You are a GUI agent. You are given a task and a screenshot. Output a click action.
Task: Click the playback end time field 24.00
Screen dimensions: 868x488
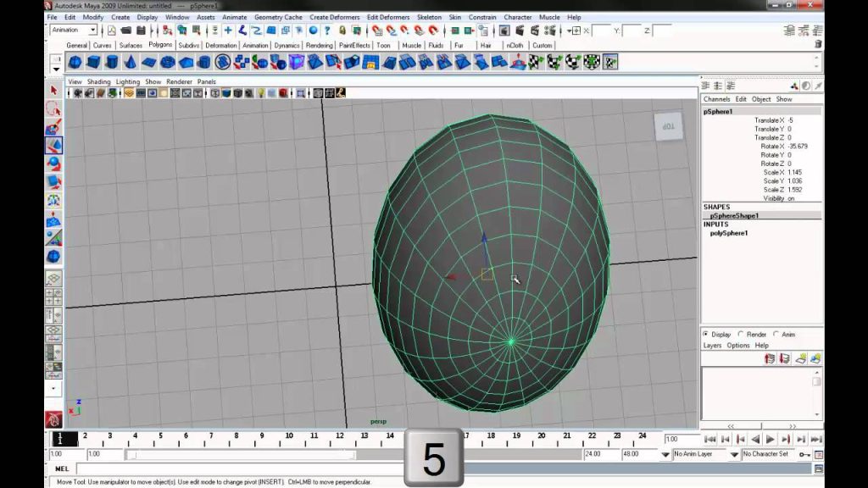click(x=601, y=454)
